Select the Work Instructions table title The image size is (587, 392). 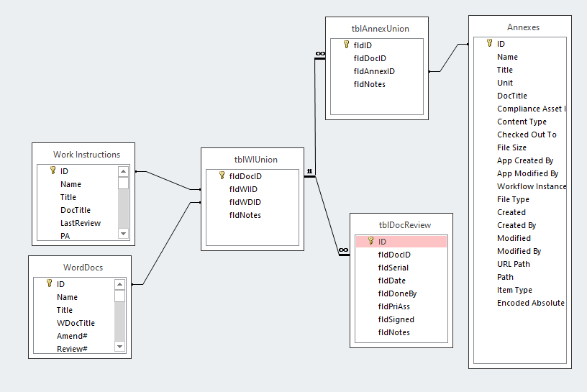pos(86,155)
